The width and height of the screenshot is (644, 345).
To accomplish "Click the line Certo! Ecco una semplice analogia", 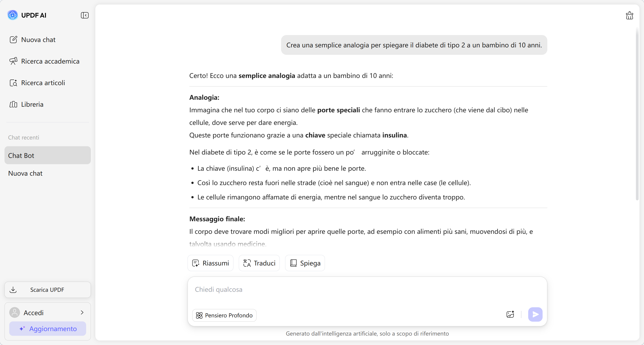I will (x=291, y=76).
